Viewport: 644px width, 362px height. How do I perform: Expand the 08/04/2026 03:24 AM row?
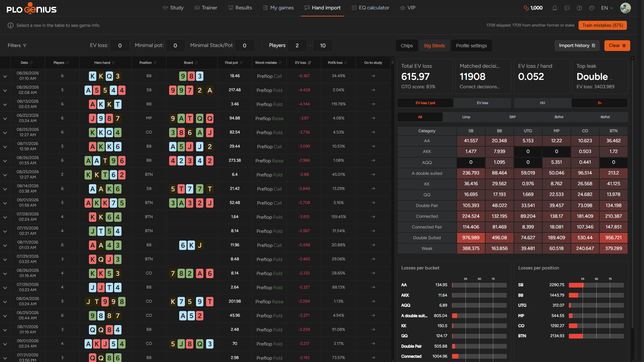tap(5, 302)
